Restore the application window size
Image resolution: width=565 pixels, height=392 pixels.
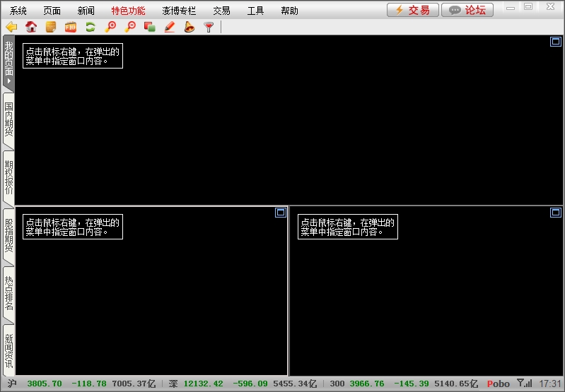pos(528,7)
